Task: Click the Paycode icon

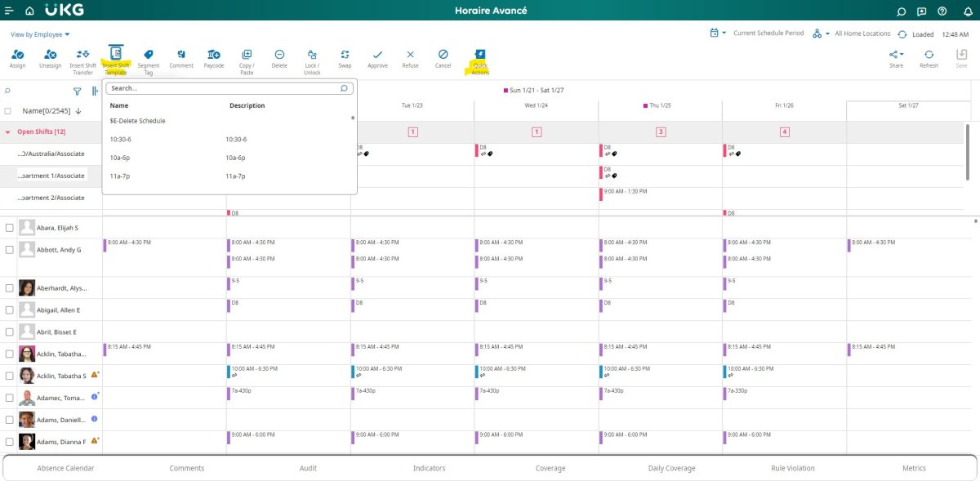Action: click(x=214, y=59)
